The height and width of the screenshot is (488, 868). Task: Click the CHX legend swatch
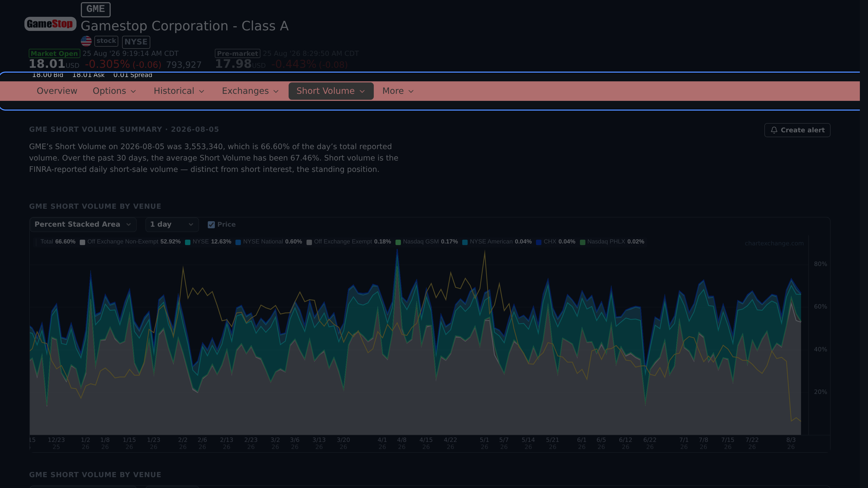[x=539, y=242]
